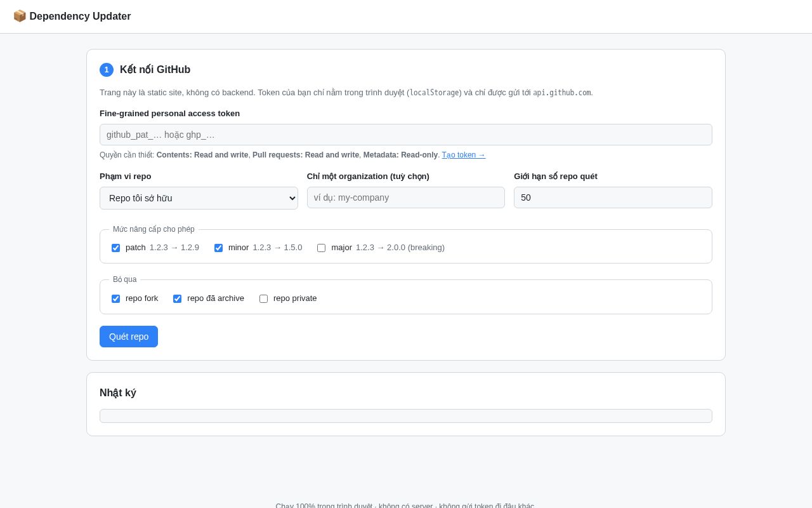Click the Quét repo button
812x508 pixels.
(x=129, y=337)
